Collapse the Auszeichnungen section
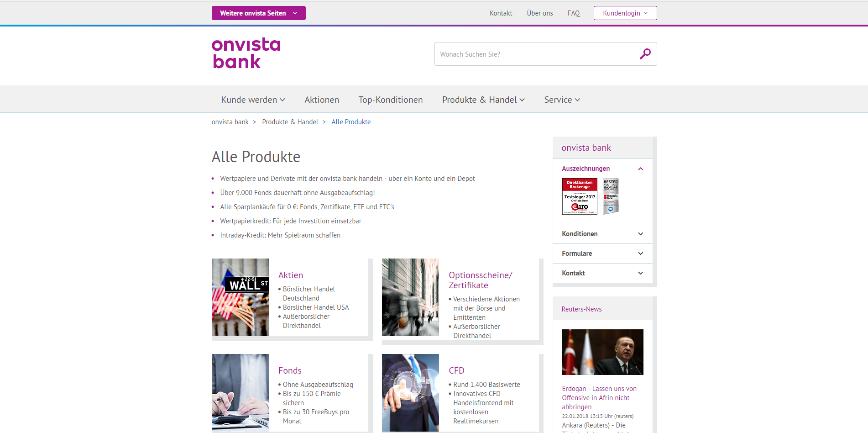Screen dimensions: 868x433 (602, 169)
